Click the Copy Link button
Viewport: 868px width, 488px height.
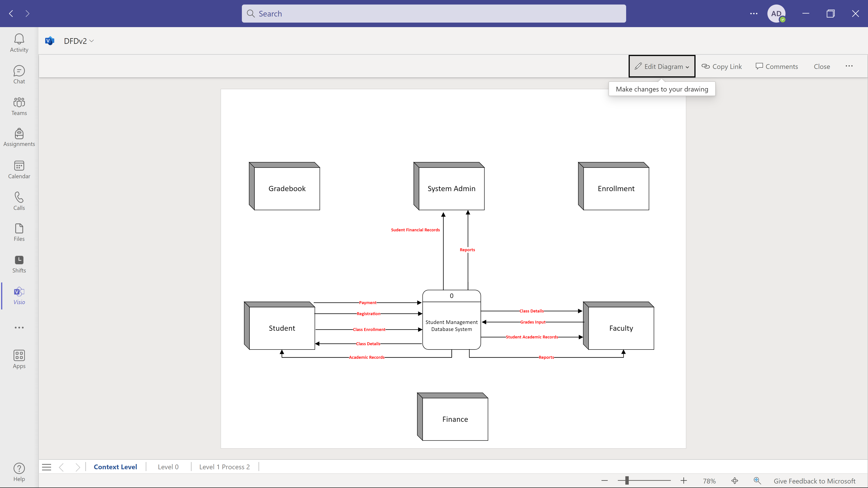pyautogui.click(x=722, y=66)
